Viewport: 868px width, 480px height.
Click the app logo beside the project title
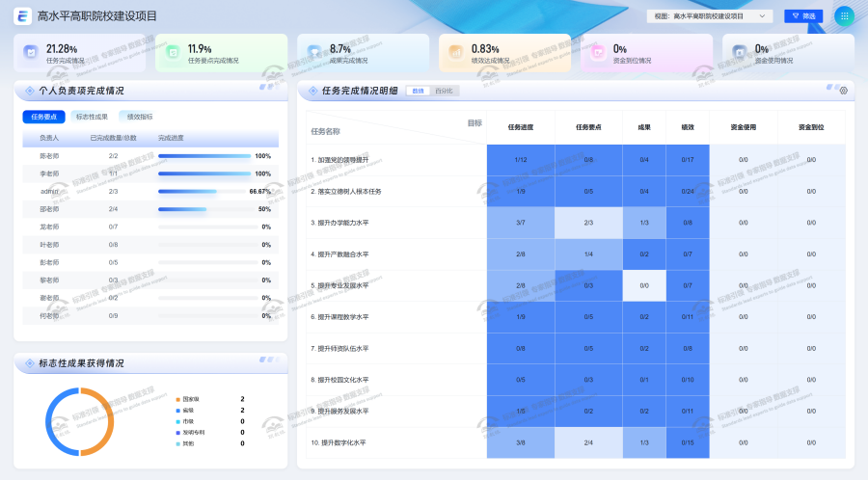point(22,16)
